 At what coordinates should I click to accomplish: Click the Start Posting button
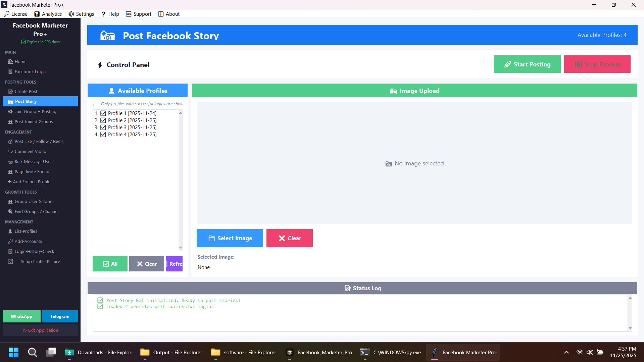527,64
